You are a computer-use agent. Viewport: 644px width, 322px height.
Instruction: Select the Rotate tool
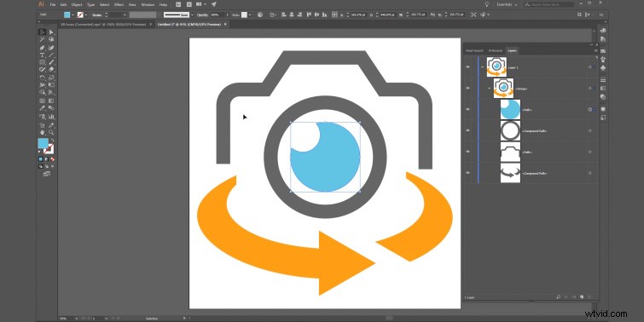[42, 78]
